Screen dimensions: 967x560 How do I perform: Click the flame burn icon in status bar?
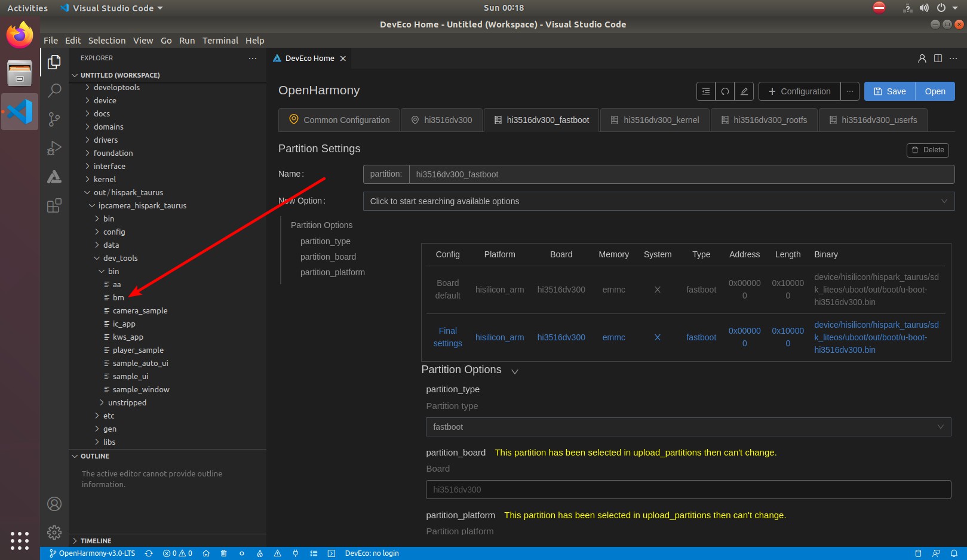click(260, 553)
